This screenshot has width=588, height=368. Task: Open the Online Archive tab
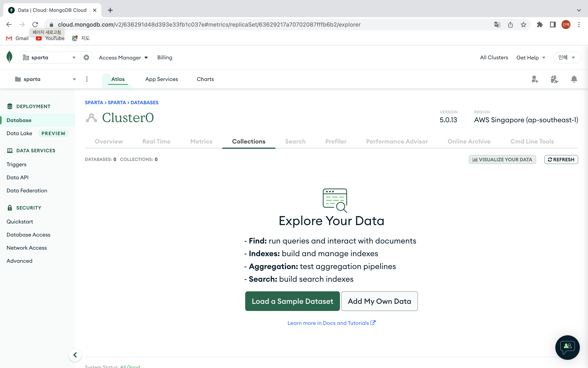[469, 141]
